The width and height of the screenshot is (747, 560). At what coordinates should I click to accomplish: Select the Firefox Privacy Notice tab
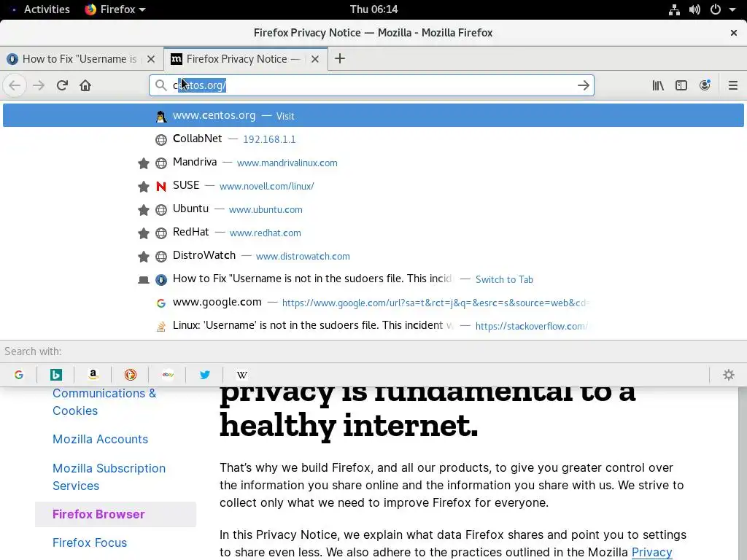pos(246,59)
